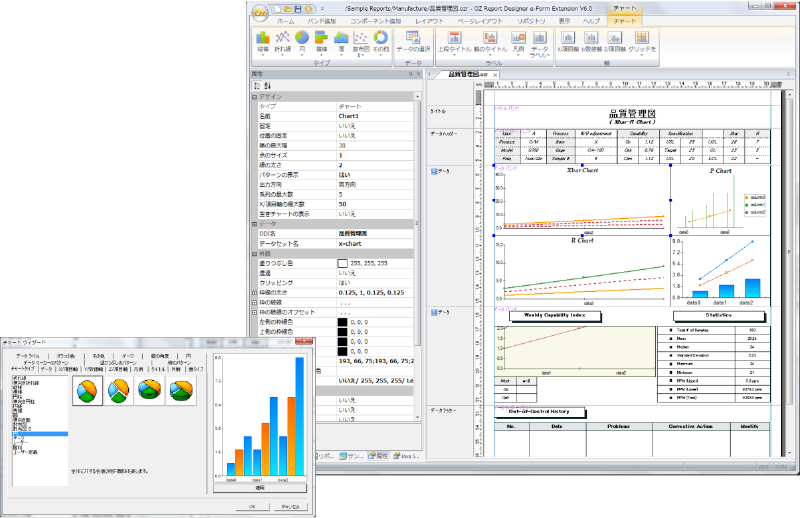Click the categorized view icon in properties panel

coord(257,85)
